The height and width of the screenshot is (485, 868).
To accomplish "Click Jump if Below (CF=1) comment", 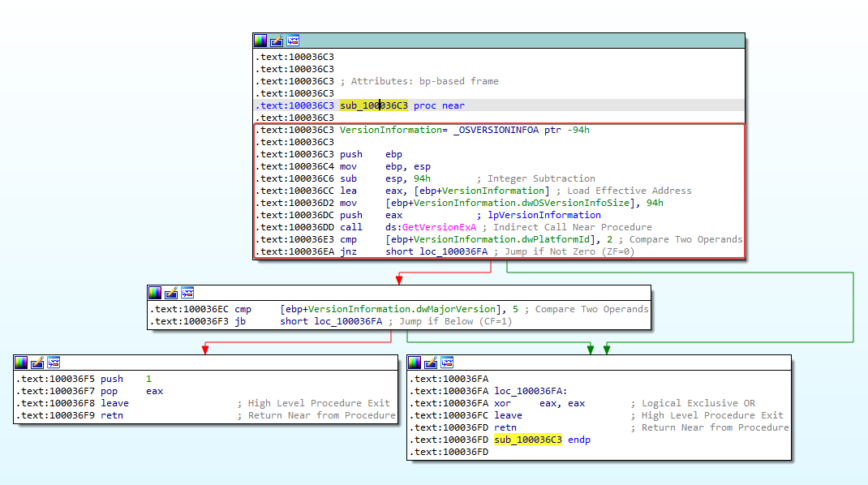I will pyautogui.click(x=450, y=321).
